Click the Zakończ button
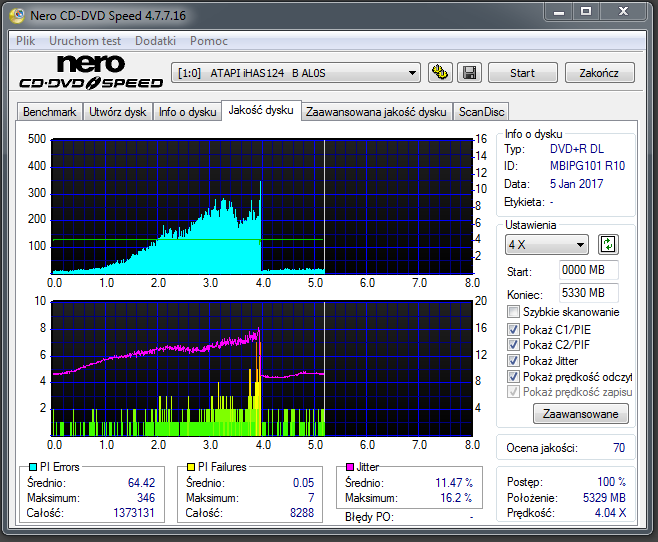Viewport: 658px width, 542px height. 599,73
